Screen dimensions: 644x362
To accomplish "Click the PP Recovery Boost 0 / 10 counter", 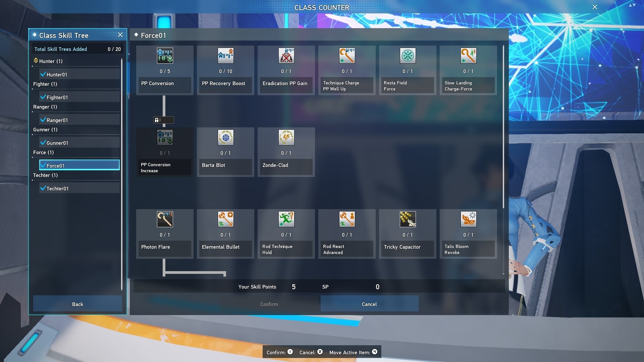I will click(x=225, y=71).
